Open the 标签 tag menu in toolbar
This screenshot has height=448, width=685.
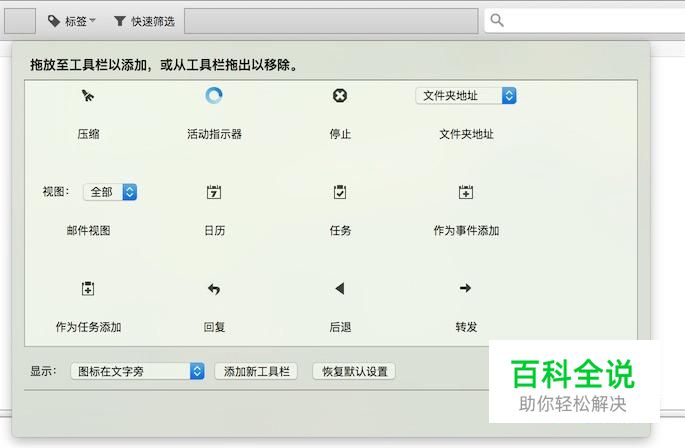pos(72,21)
